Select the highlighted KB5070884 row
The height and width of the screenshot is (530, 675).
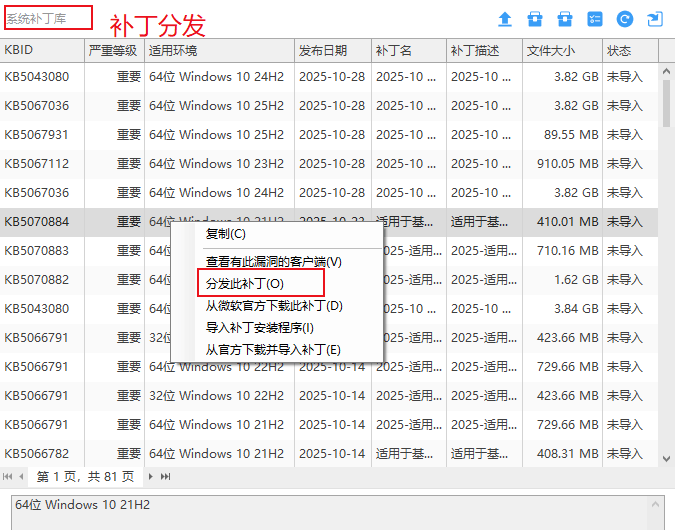tap(329, 222)
